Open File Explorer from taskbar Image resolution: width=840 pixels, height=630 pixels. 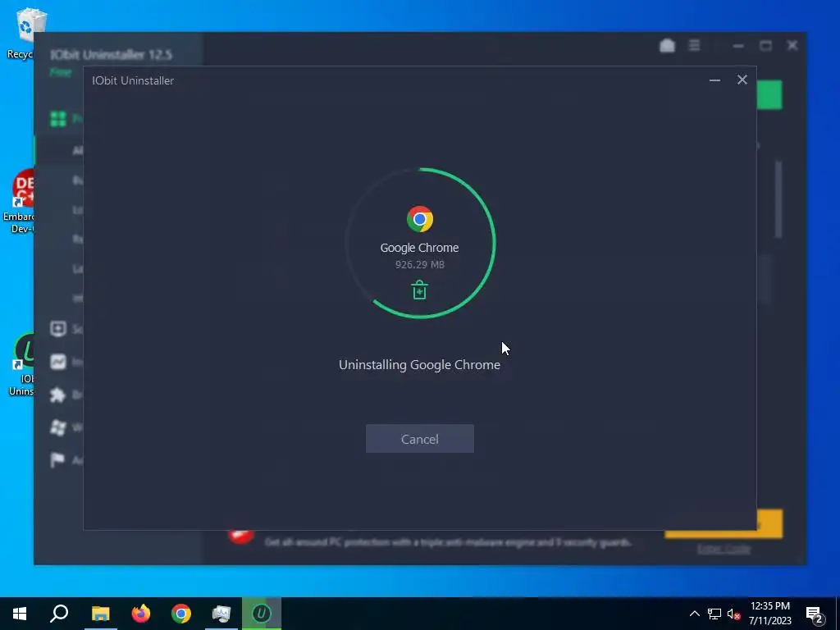pyautogui.click(x=100, y=614)
